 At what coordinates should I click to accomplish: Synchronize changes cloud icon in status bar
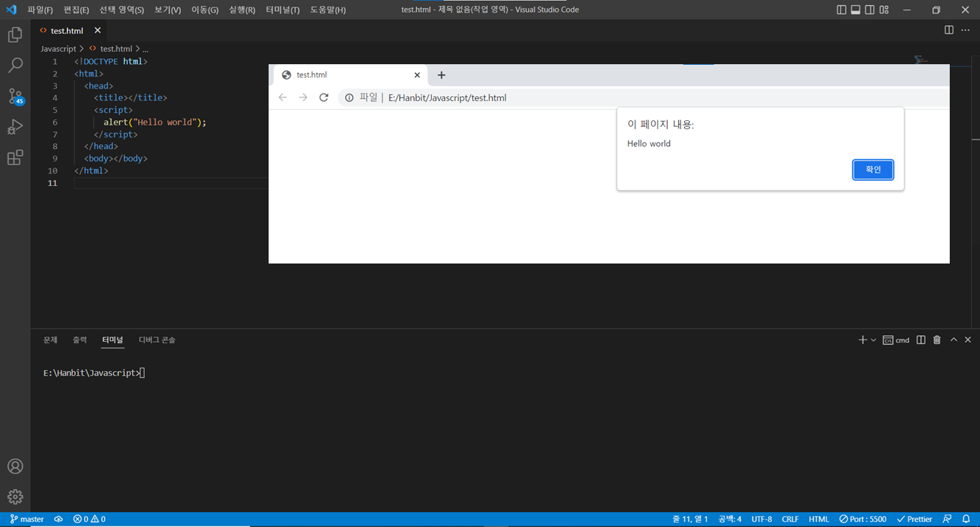pos(58,519)
